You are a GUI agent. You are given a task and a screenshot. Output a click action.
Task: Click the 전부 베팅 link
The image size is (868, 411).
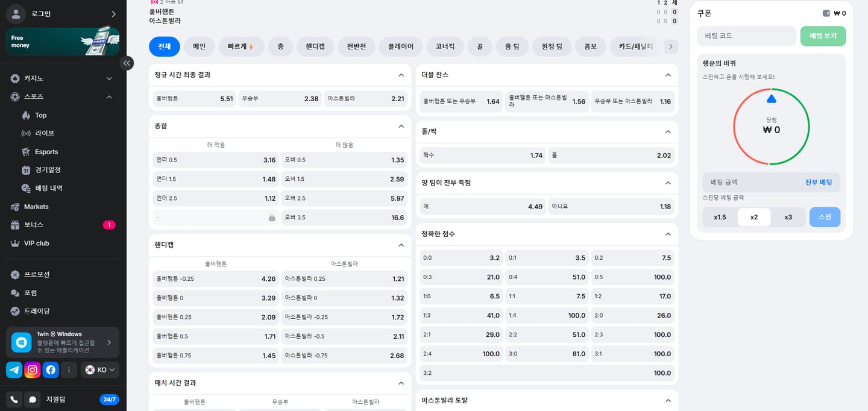[x=819, y=183]
